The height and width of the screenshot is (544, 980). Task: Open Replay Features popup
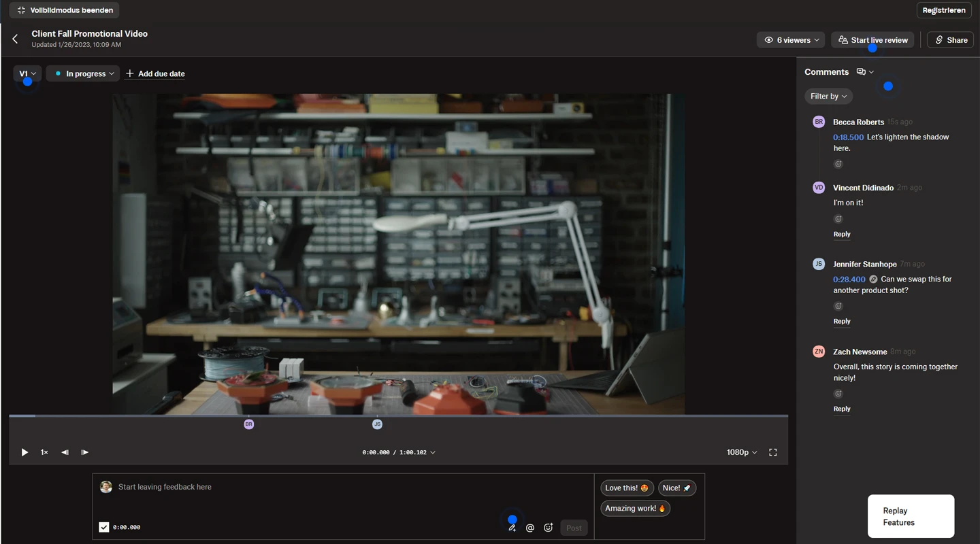(x=911, y=516)
